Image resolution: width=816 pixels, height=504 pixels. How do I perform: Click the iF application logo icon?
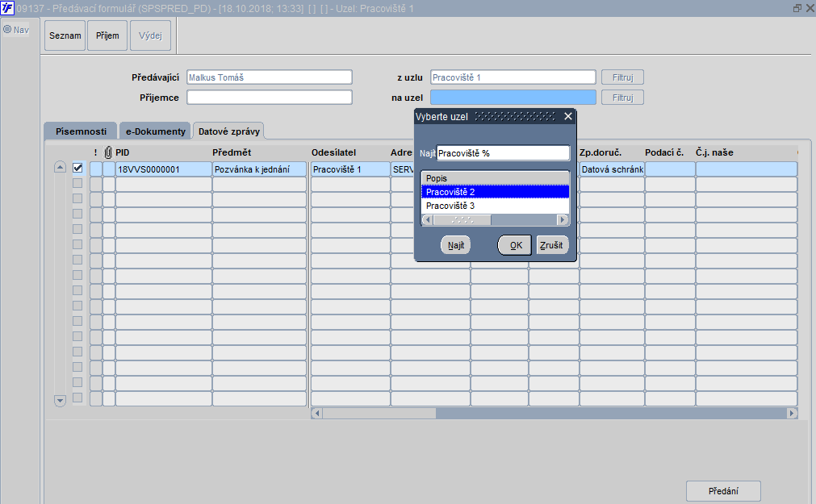7,8
